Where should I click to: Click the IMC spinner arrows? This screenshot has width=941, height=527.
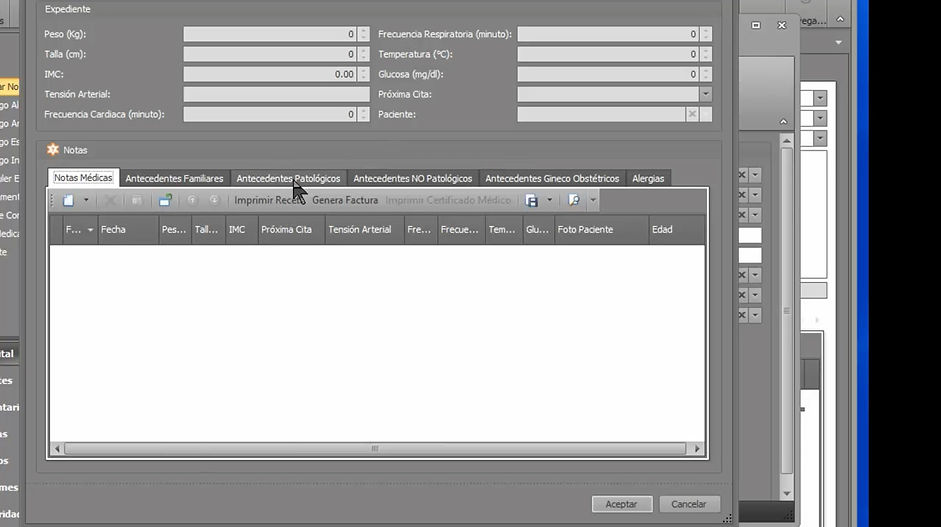[363, 74]
